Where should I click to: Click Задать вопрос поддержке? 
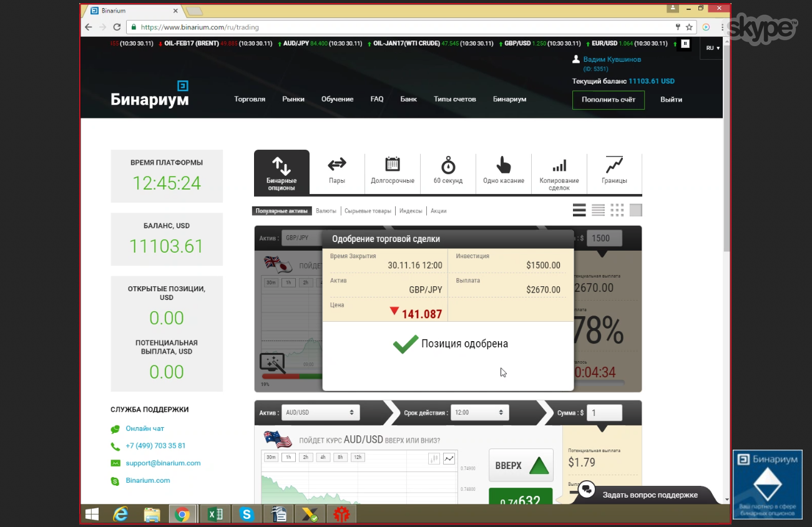(x=650, y=495)
